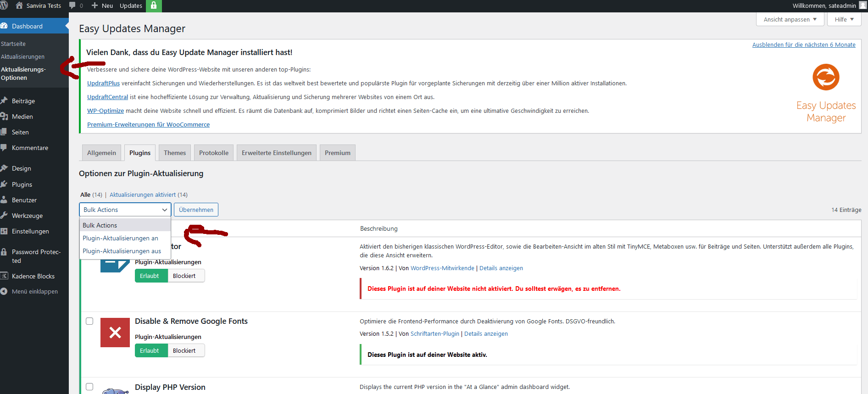This screenshot has height=394, width=868.
Task: Click the Beschreibung column header
Action: tap(379, 228)
